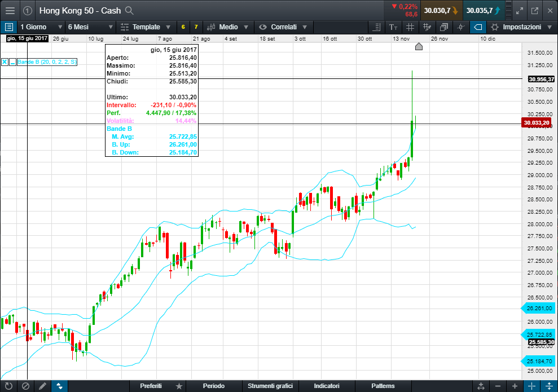Click the pencil drawing tool icon
Screen dimensions: 558x392
click(x=42, y=386)
